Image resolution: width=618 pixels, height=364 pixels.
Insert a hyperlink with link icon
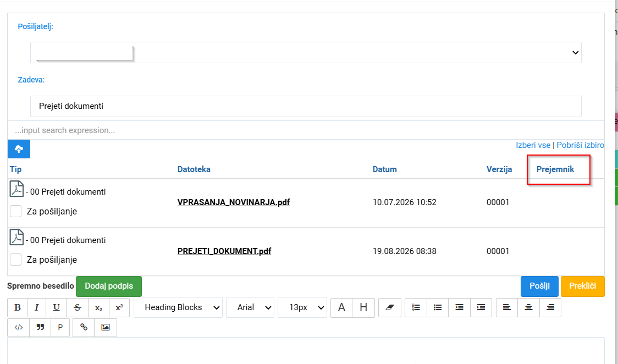tap(84, 327)
